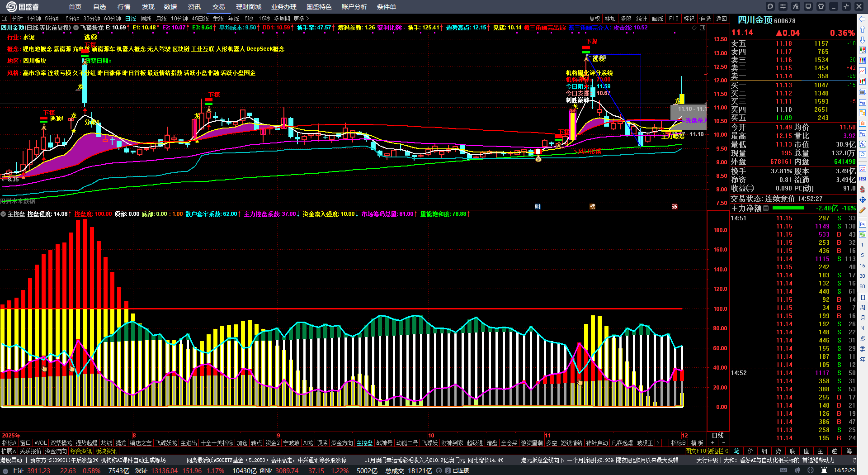Click the white stock name 四川金顶(日线,等比前复权)
The height and width of the screenshot is (475, 868).
click(36, 28)
